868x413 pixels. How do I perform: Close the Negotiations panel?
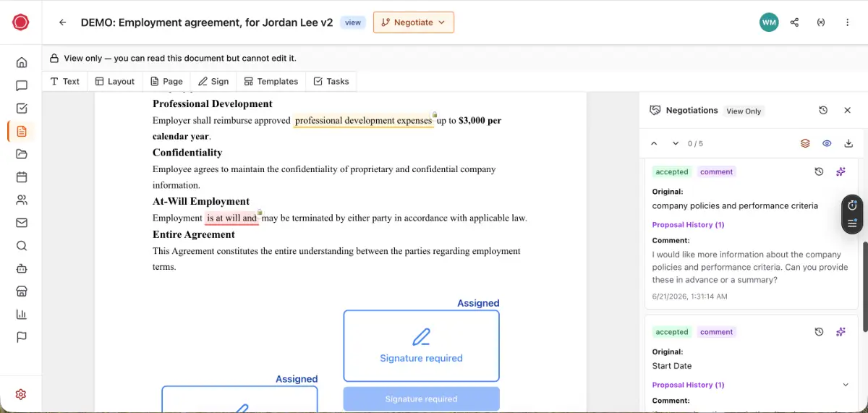point(848,110)
